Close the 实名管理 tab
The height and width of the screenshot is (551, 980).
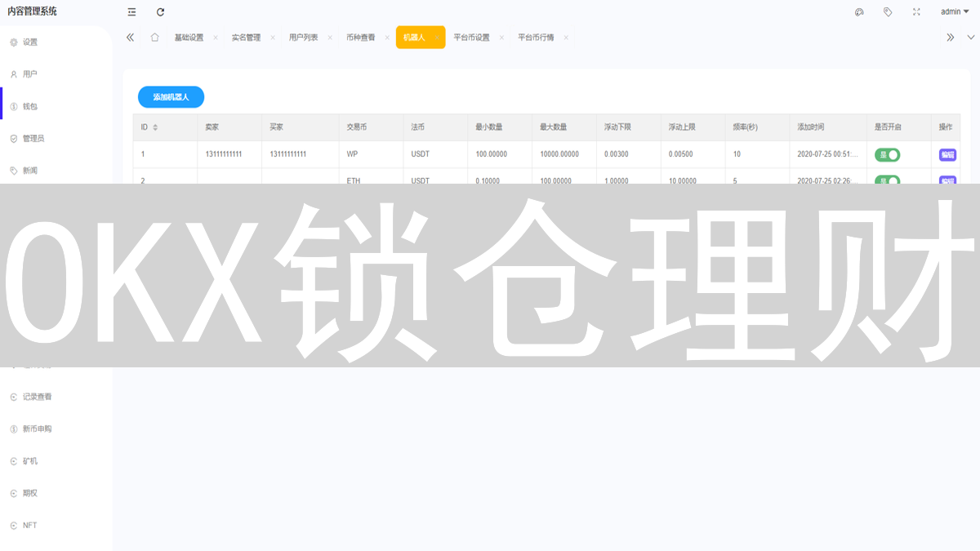[x=273, y=38]
